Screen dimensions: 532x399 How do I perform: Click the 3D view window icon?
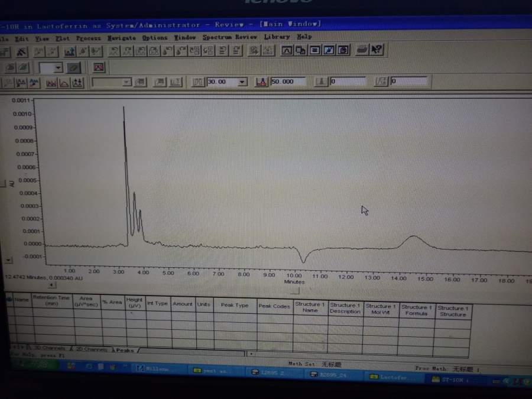(343, 50)
